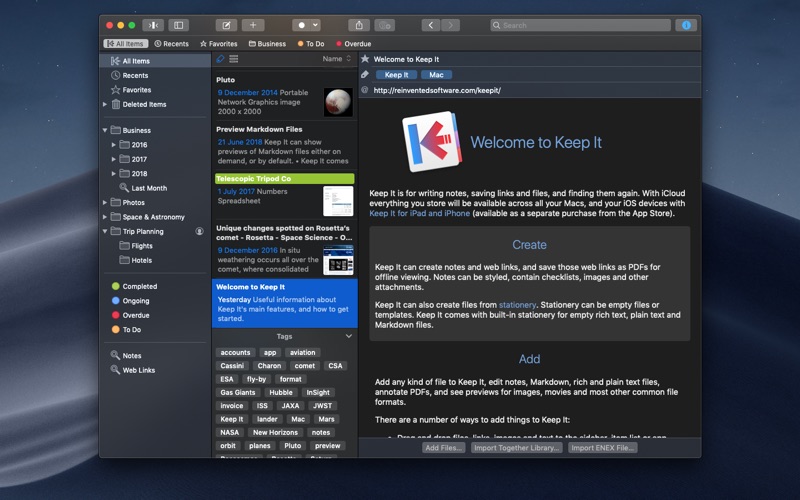Toggle the sidebar visibility button
This screenshot has width=800, height=500.
[x=179, y=25]
